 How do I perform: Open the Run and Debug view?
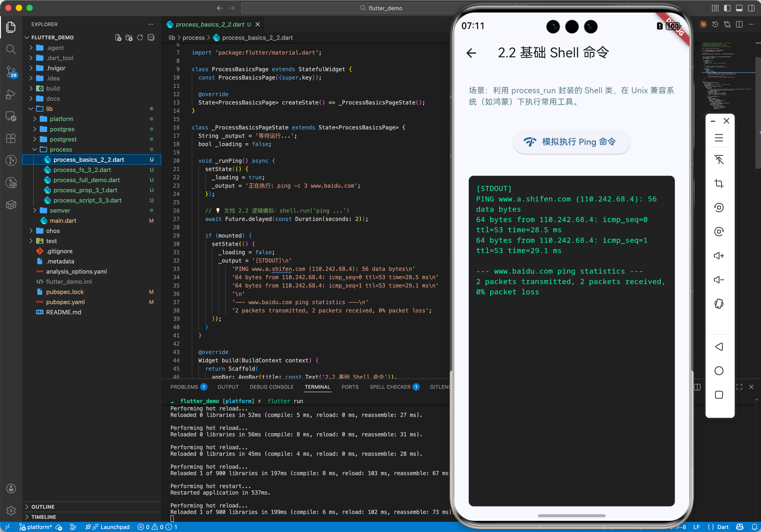(11, 95)
